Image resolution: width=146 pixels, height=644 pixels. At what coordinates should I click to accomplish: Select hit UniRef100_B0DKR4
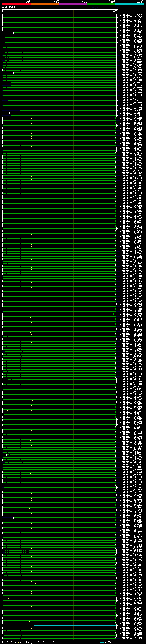(131, 638)
